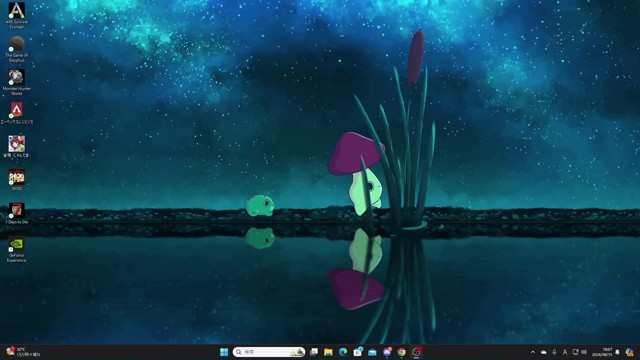Select GeForce Experience desktop shortcut
Viewport: 640px width, 360px height.
coord(16,250)
